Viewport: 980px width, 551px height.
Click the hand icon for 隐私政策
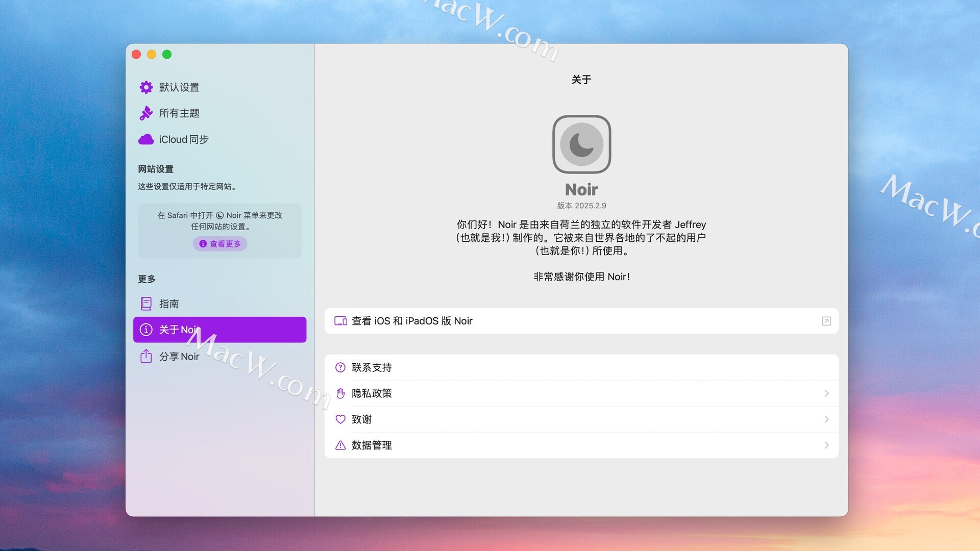pyautogui.click(x=340, y=393)
